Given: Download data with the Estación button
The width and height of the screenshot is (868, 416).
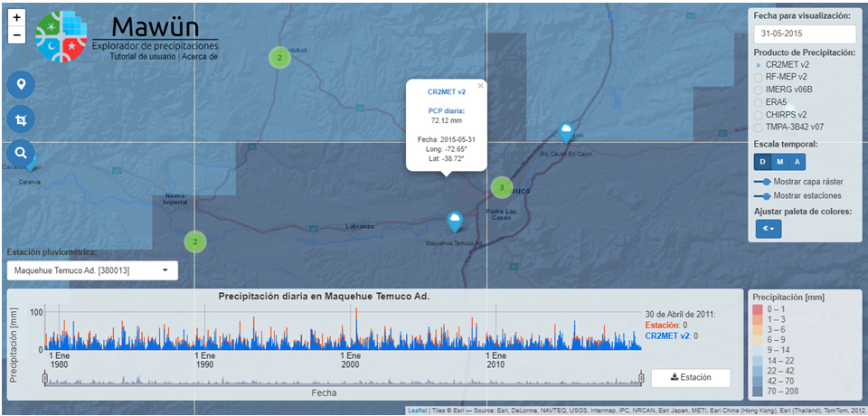Looking at the screenshot, I should (690, 377).
